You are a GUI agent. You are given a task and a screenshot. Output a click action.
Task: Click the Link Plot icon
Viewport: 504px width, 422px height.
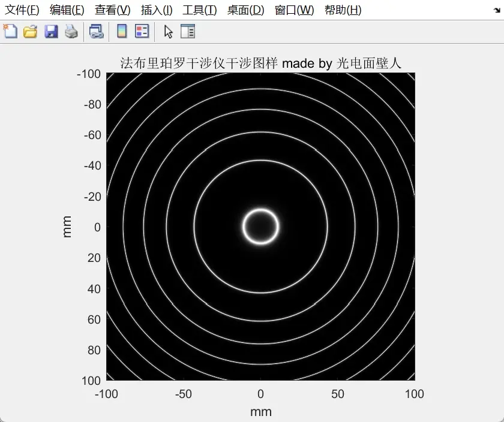click(96, 32)
